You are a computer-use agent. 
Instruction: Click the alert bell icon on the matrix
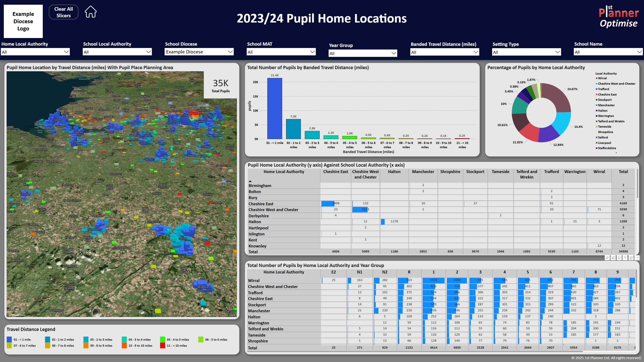619,258
